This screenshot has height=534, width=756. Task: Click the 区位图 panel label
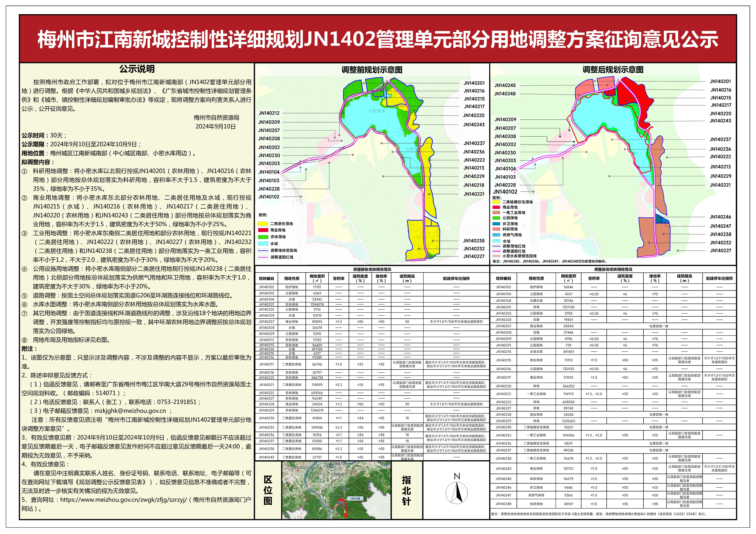coord(268,490)
